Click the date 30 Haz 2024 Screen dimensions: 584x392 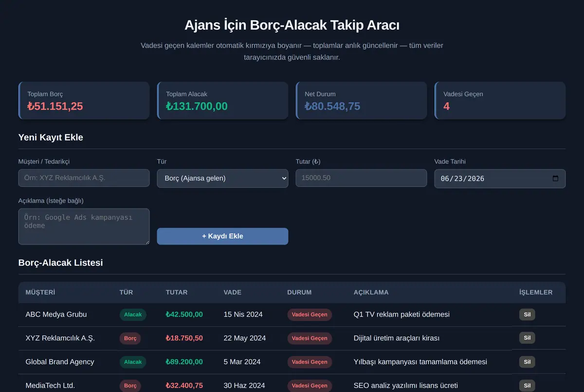pyautogui.click(x=244, y=386)
